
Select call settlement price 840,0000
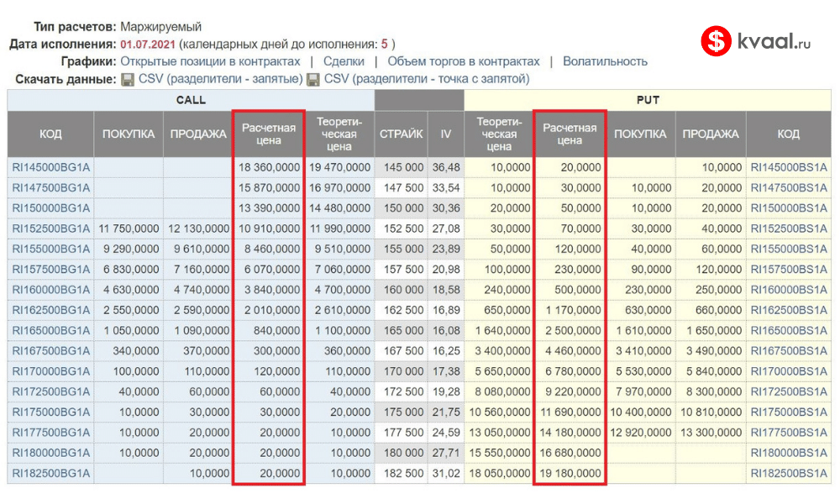[276, 330]
